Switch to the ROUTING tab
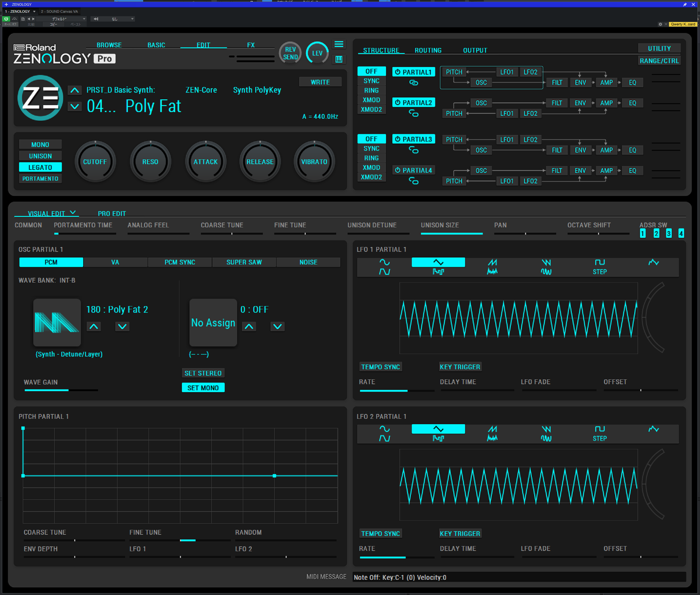Screen dimensions: 700x595 (x=428, y=50)
